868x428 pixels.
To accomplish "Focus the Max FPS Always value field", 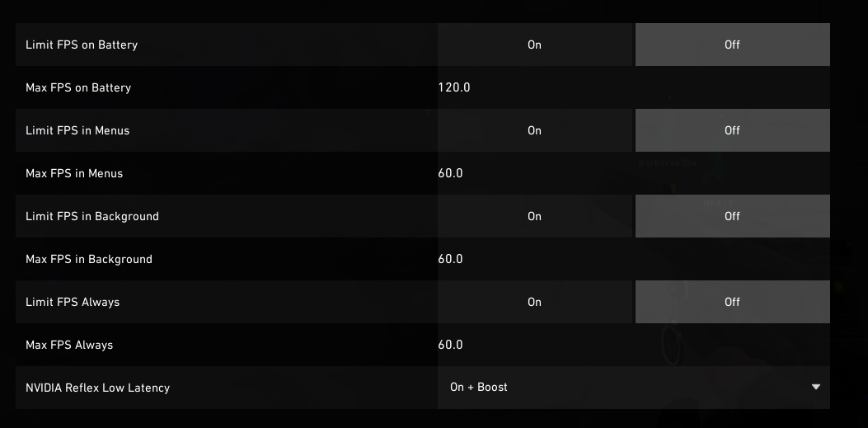I will coord(450,345).
